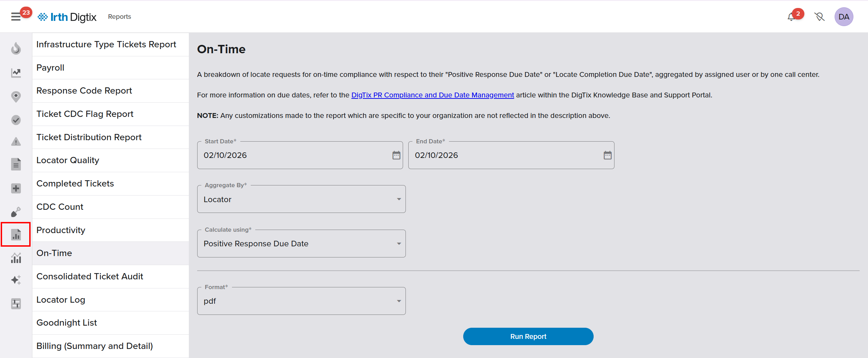Click the Irth Digtix logo
The image size is (868, 358).
[x=67, y=17]
